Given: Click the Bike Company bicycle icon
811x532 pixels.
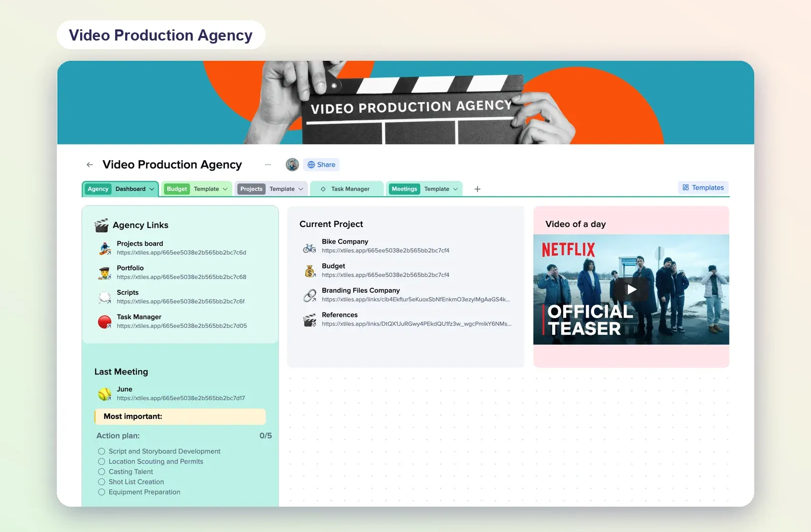Looking at the screenshot, I should (310, 248).
